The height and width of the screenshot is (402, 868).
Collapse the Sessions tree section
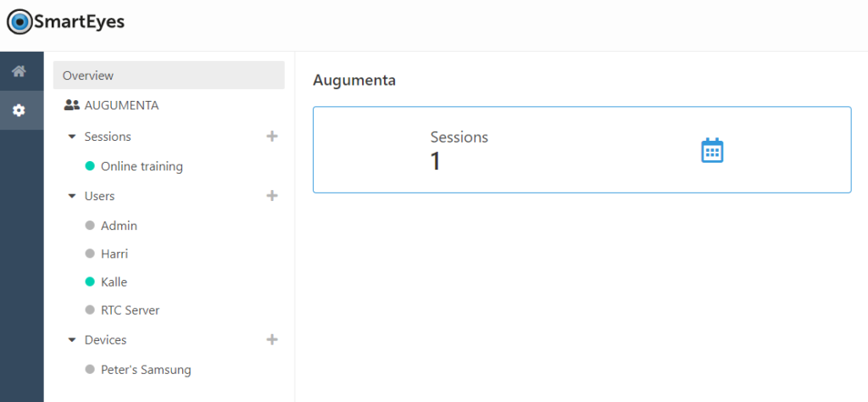point(71,137)
